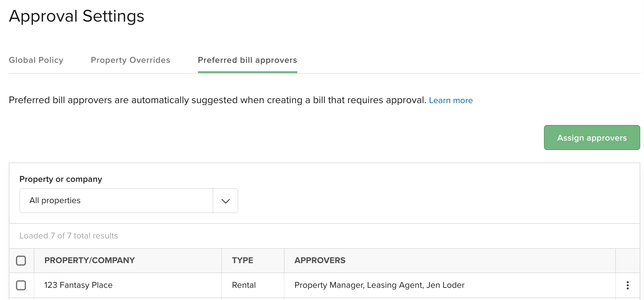The height and width of the screenshot is (300, 644).
Task: Click the Property or company label
Action: [61, 179]
